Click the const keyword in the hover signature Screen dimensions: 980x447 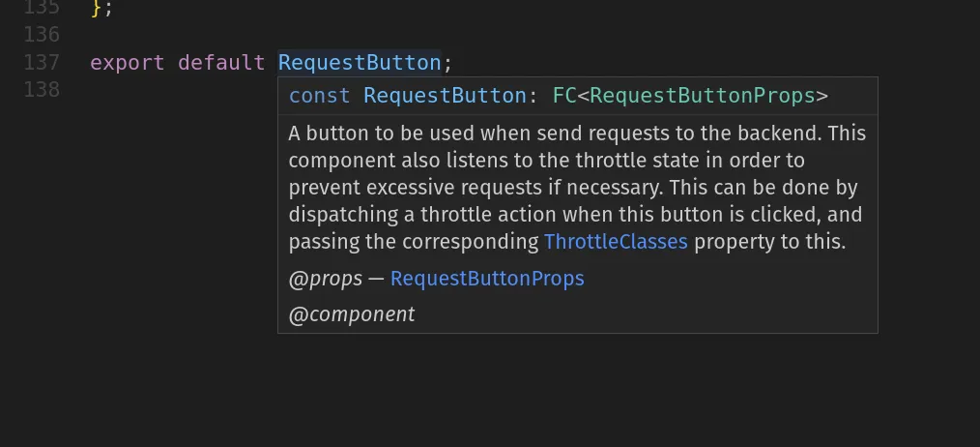tap(319, 96)
